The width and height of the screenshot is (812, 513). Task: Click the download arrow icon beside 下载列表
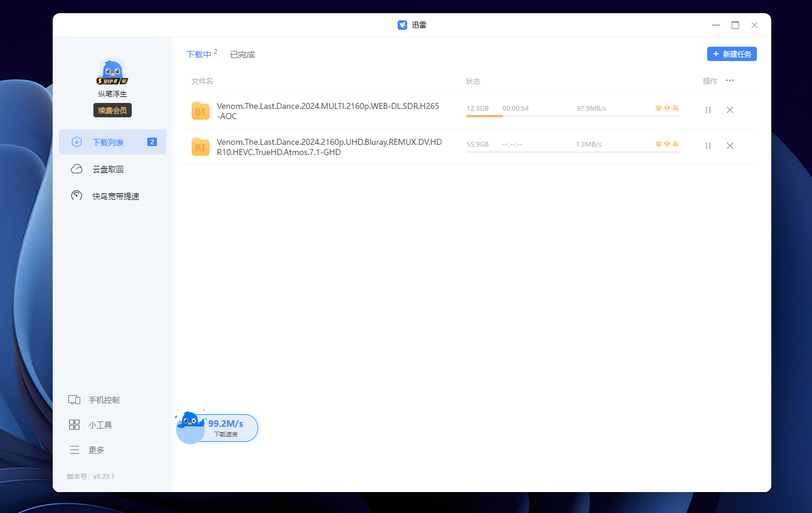point(77,142)
